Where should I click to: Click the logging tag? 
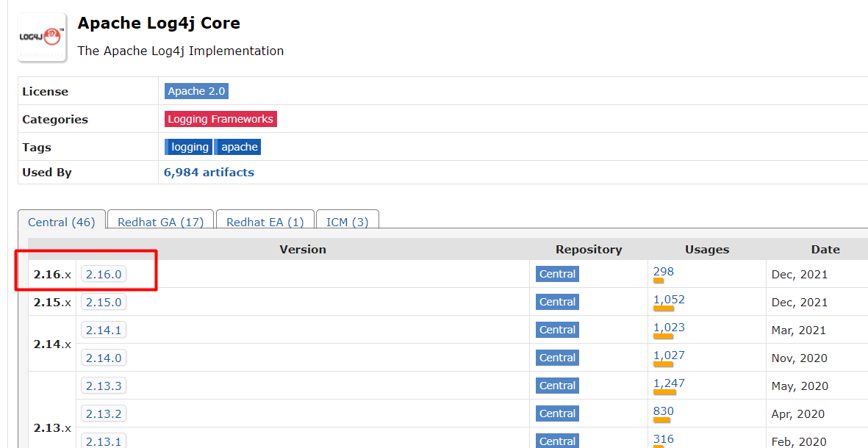click(189, 147)
